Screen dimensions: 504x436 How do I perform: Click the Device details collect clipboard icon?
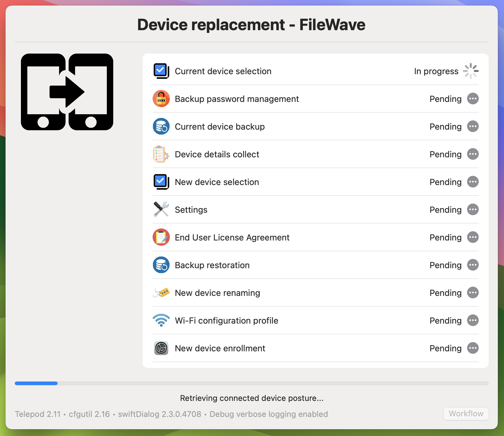coord(161,154)
